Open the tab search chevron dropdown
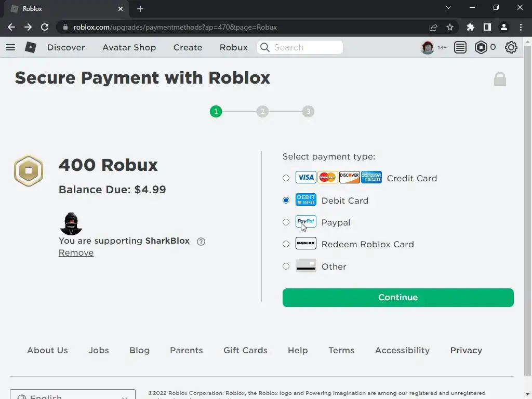532x399 pixels. (448, 7)
